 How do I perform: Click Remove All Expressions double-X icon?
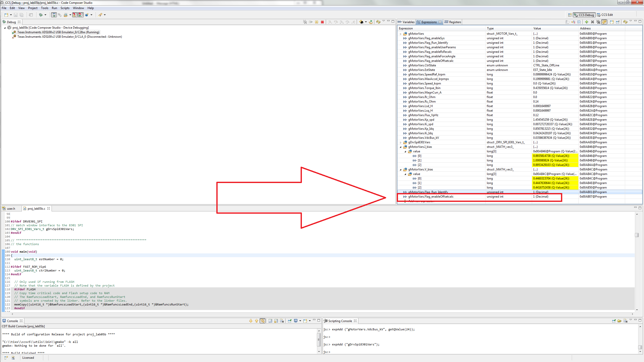point(598,22)
